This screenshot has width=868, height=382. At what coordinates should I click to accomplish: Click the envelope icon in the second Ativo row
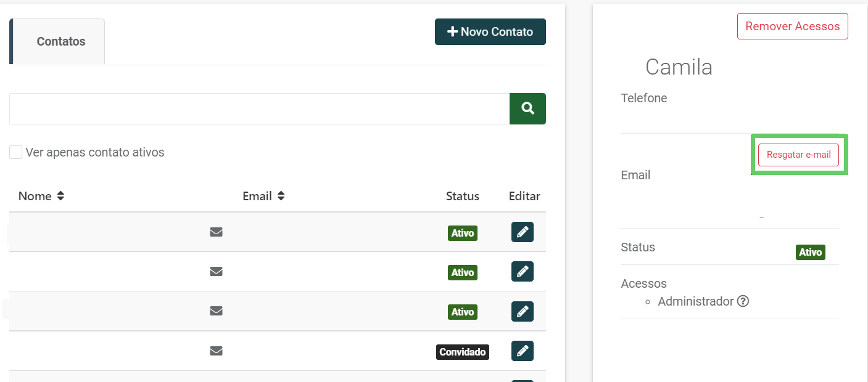(216, 271)
